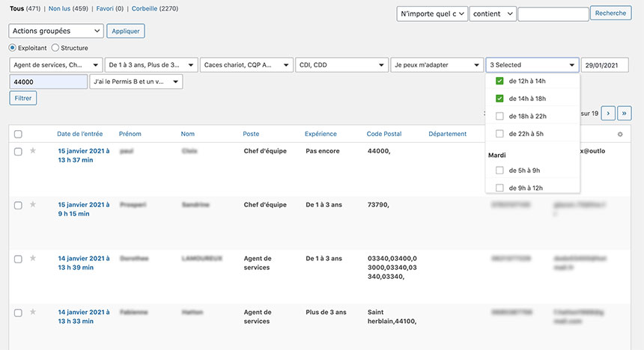The height and width of the screenshot is (350, 644).
Task: Click the 'Plus de 3 ans' cell
Action: (x=326, y=313)
